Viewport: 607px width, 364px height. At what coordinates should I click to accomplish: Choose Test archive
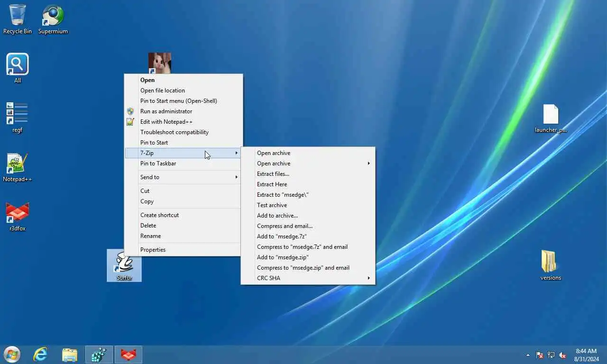[x=308, y=205]
